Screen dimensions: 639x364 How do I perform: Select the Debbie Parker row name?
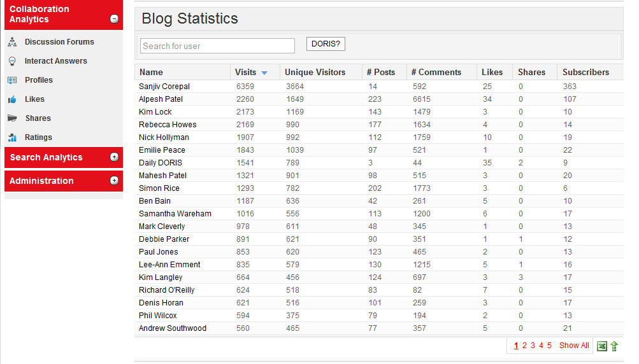click(164, 239)
